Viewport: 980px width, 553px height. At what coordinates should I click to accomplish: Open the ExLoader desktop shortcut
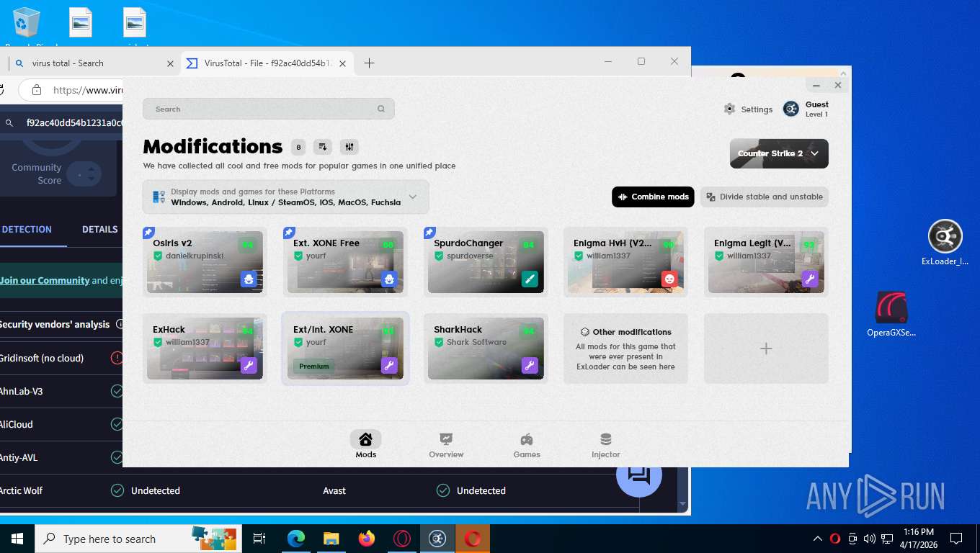945,243
